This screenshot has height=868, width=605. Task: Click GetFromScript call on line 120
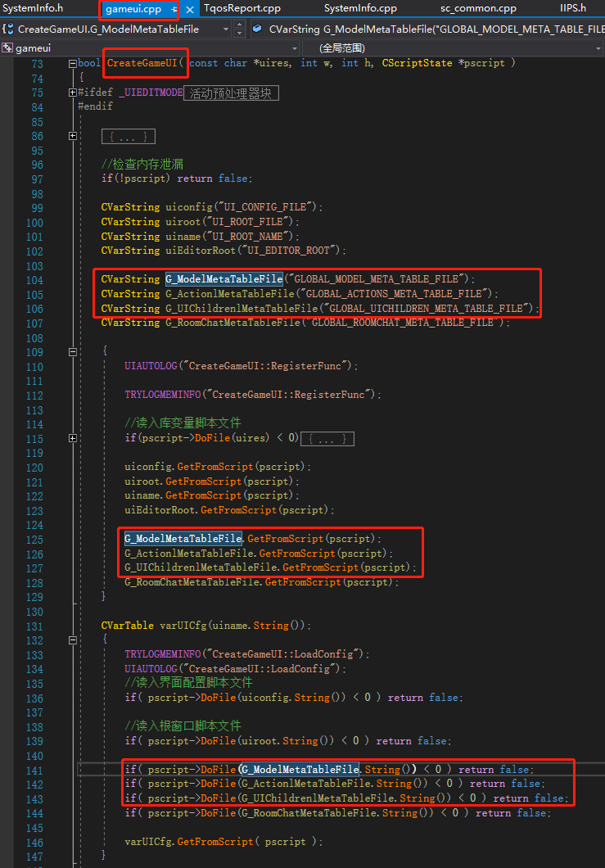pos(214,467)
